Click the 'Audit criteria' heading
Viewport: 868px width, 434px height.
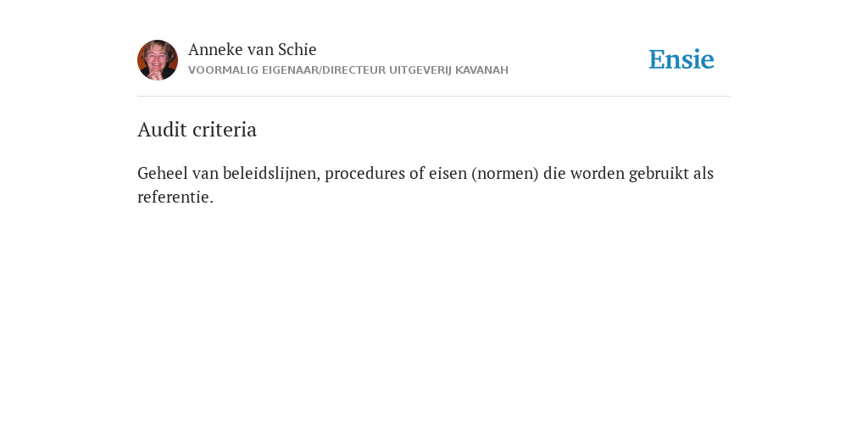pos(197,130)
